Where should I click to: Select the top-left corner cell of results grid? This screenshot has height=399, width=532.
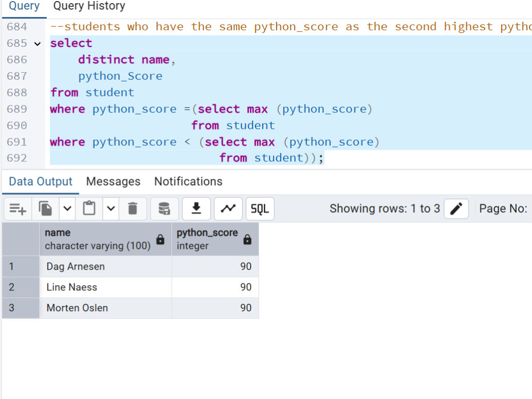(x=21, y=239)
